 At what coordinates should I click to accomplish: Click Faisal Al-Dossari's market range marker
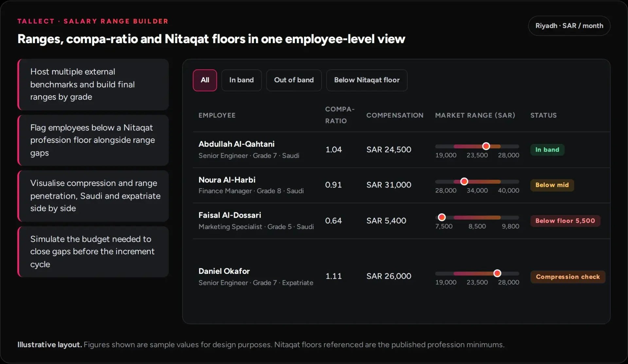click(x=442, y=217)
